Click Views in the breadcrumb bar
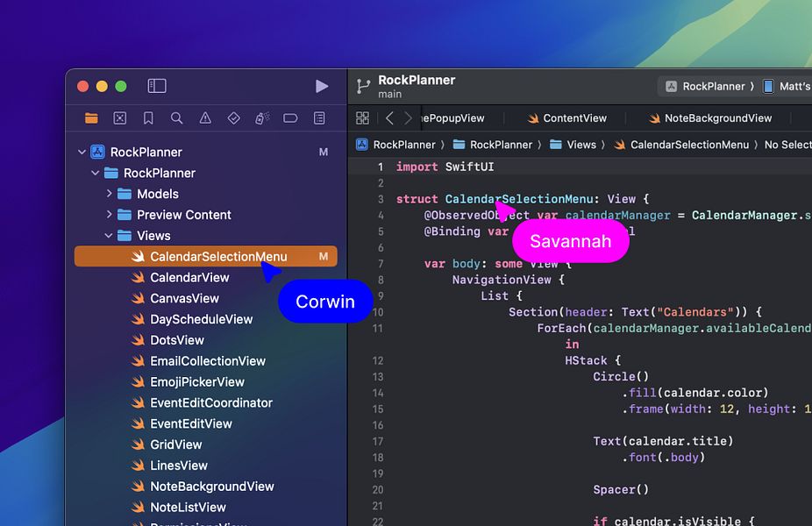812x526 pixels. [x=573, y=145]
